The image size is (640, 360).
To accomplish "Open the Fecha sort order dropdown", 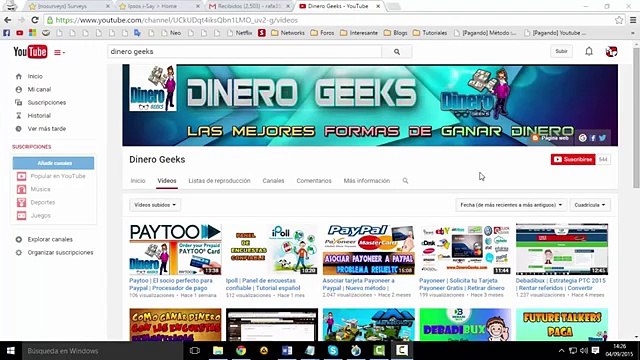I will click(511, 205).
